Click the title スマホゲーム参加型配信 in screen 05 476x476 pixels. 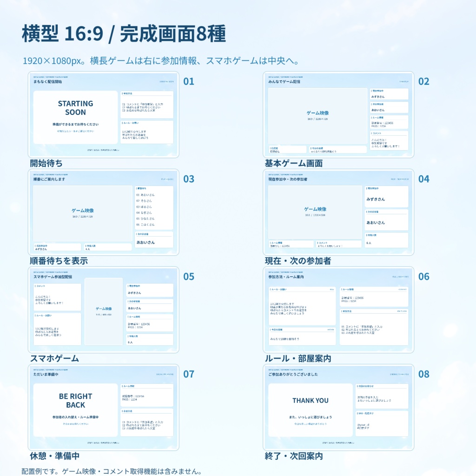tap(53, 277)
